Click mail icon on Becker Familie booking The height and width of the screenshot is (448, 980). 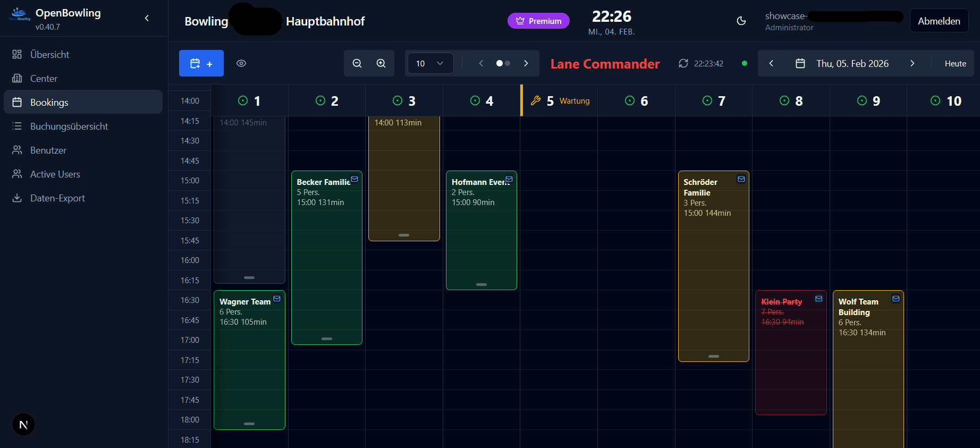click(354, 179)
